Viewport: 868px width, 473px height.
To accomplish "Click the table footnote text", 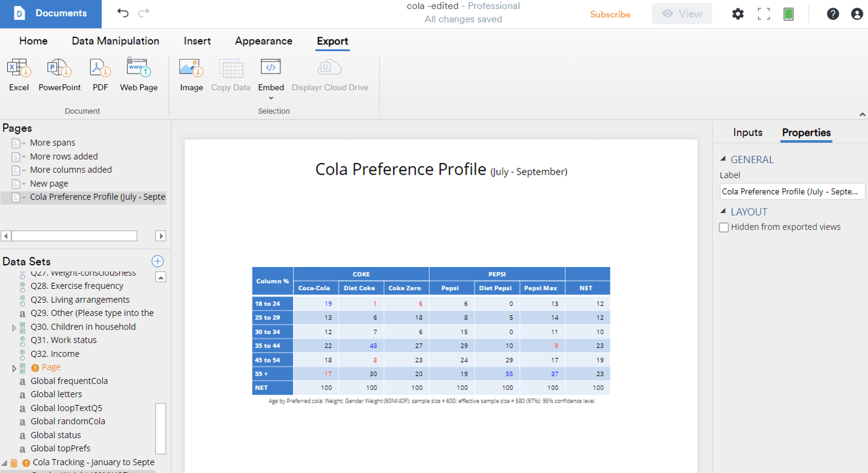I will coord(431,401).
